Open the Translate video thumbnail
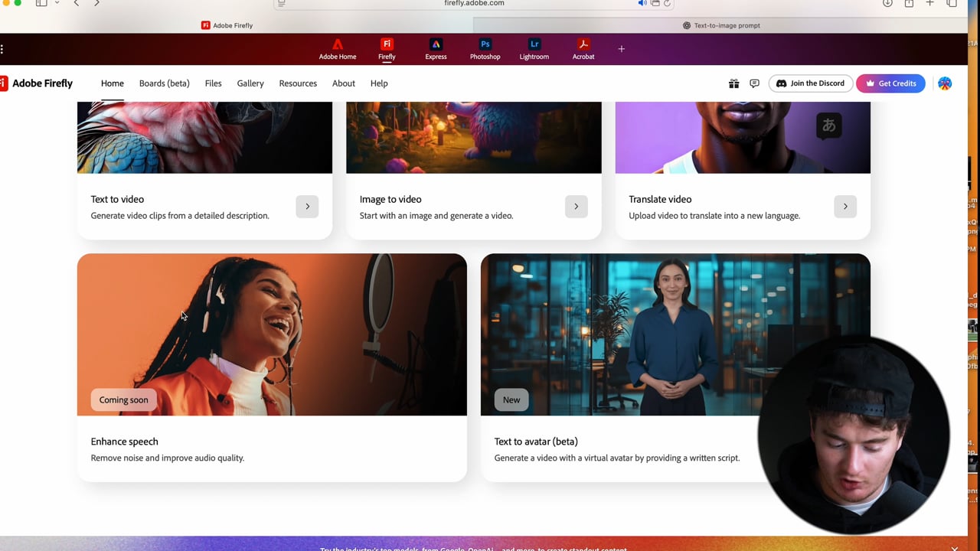This screenshot has width=980, height=551. click(x=743, y=138)
